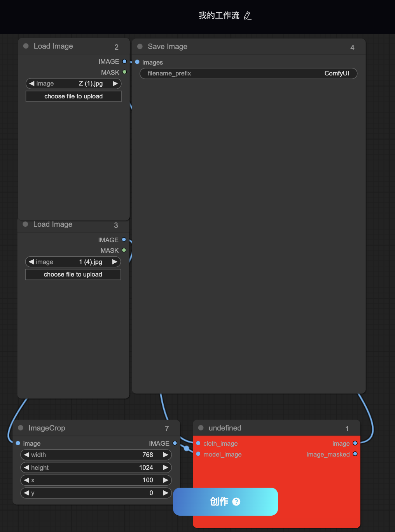Open image selector showing 1 (4).jpg
395x532 pixels.
(x=73, y=262)
